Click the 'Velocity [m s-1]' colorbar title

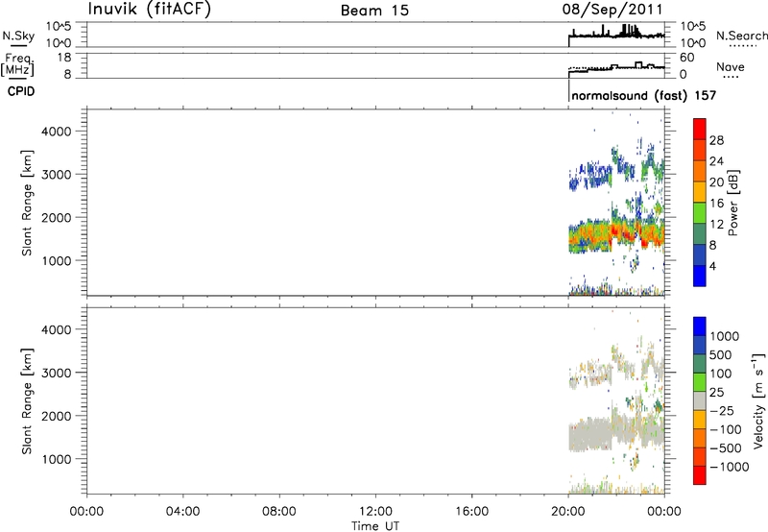758,400
